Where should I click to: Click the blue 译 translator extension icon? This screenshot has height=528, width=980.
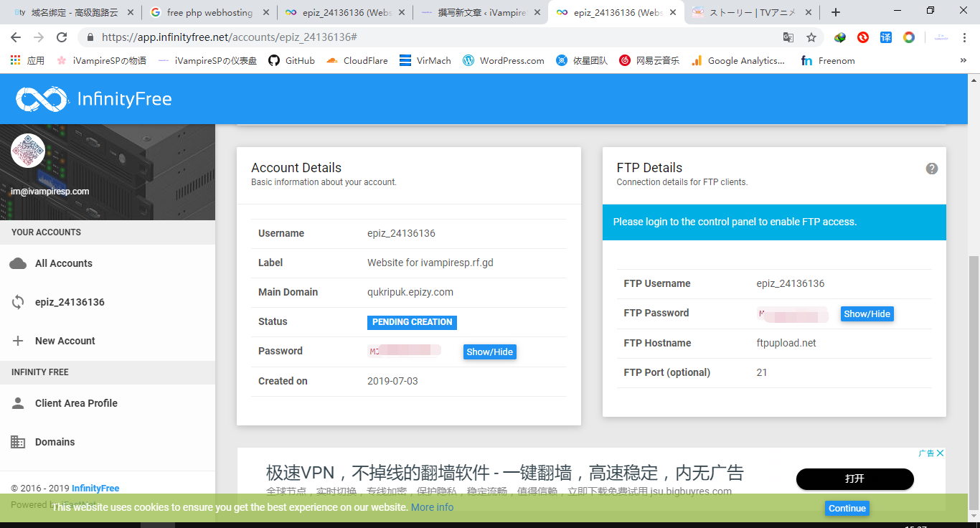886,37
